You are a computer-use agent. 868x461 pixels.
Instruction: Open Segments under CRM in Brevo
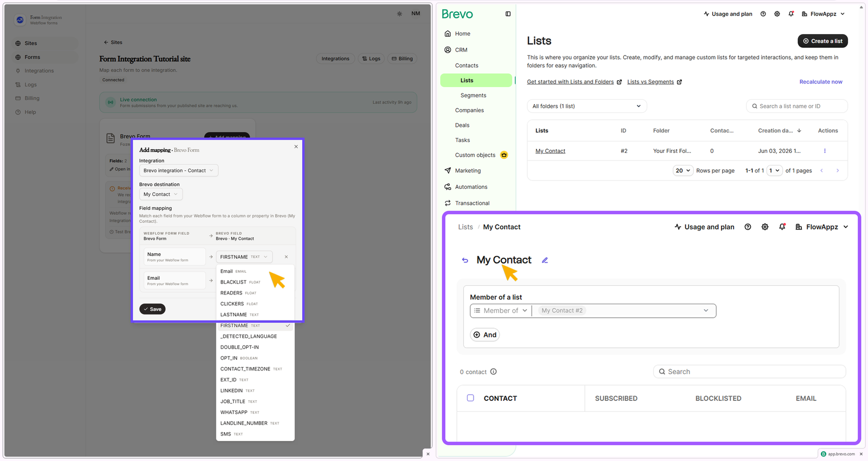(x=473, y=95)
